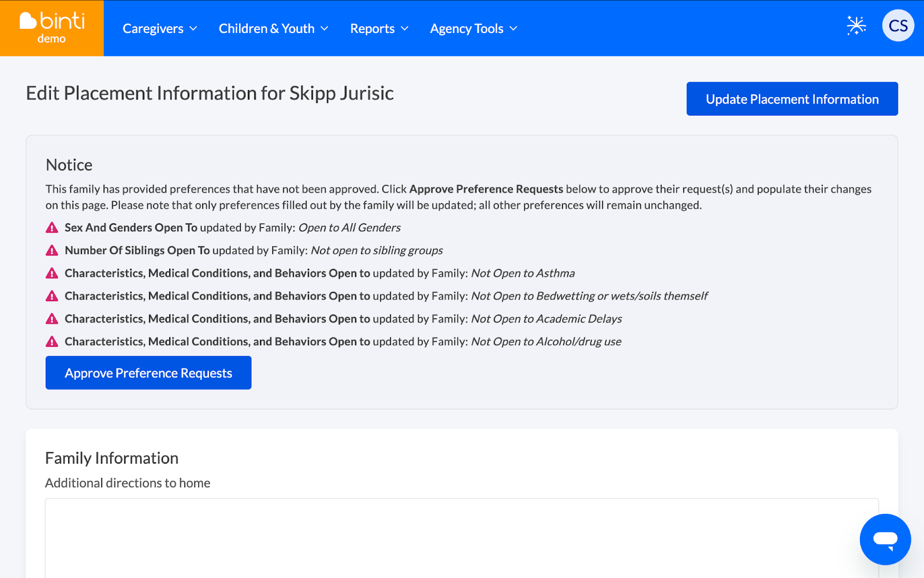Viewport: 924px width, 578px height.
Task: Open the chat support bubble
Action: (885, 539)
